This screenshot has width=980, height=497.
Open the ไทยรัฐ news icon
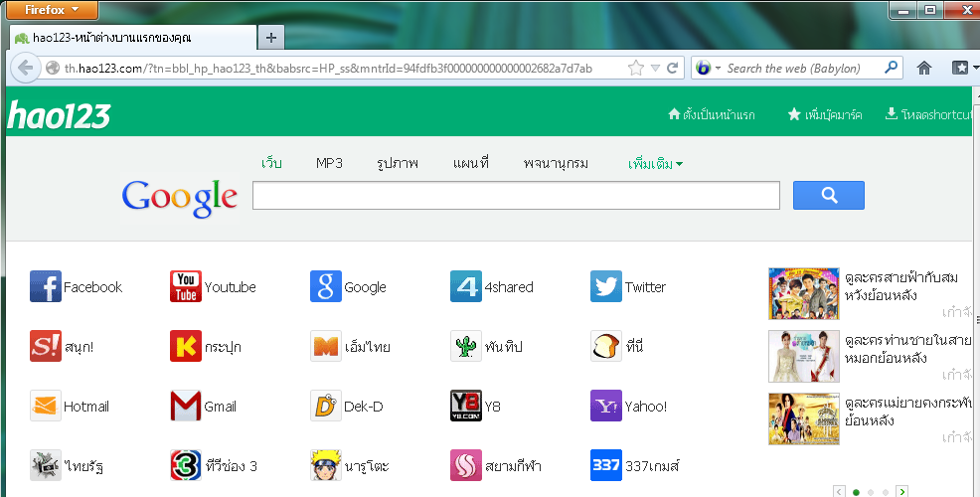coord(46,465)
